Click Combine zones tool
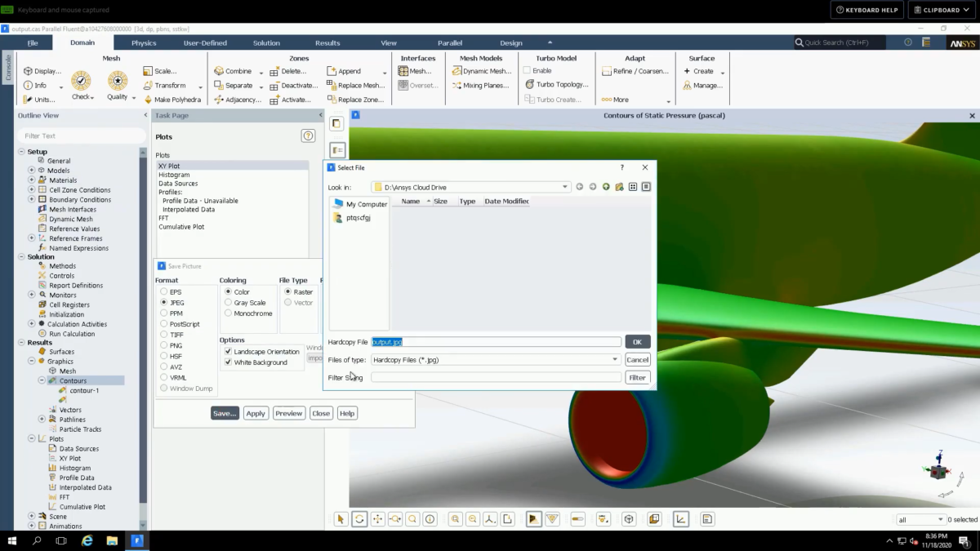This screenshot has height=551, width=980. pos(233,71)
